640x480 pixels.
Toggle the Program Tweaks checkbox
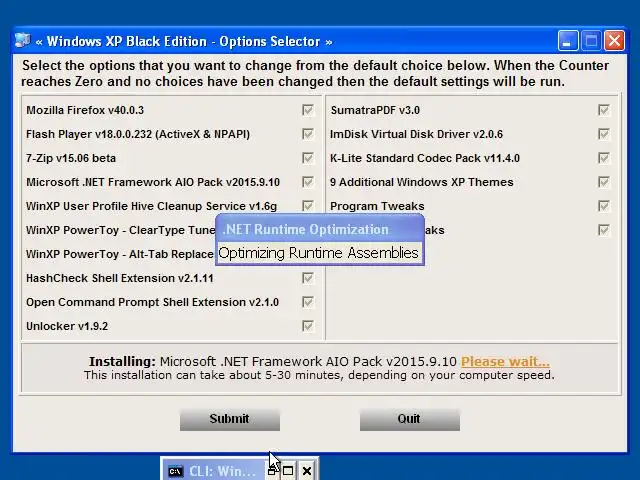click(x=604, y=206)
